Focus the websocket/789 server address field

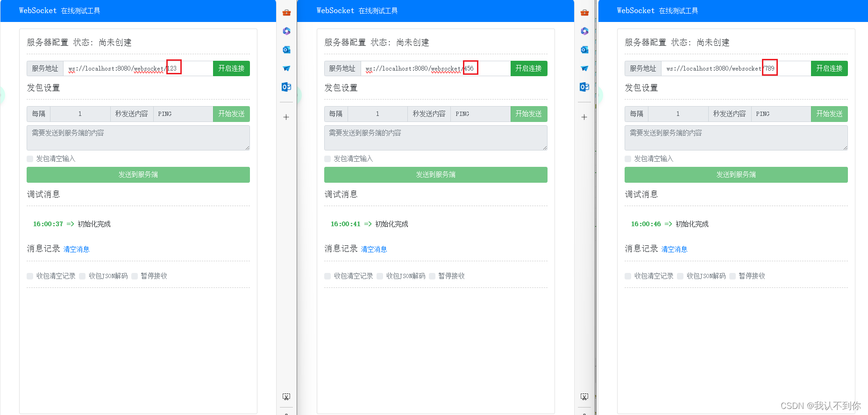click(736, 69)
